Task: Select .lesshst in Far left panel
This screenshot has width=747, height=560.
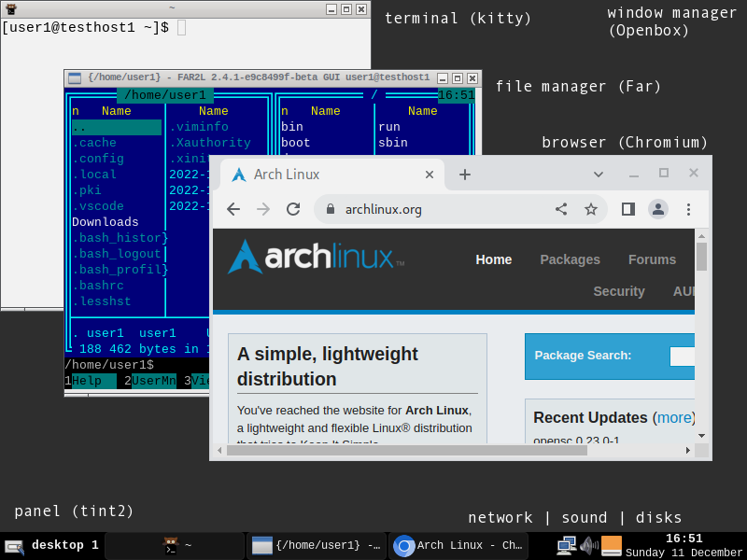Action: [102, 301]
